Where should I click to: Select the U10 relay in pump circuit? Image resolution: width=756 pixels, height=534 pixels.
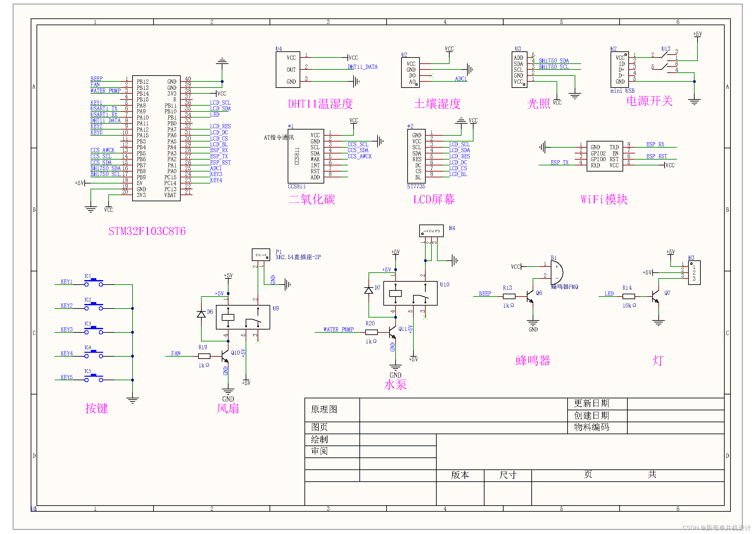(x=410, y=293)
